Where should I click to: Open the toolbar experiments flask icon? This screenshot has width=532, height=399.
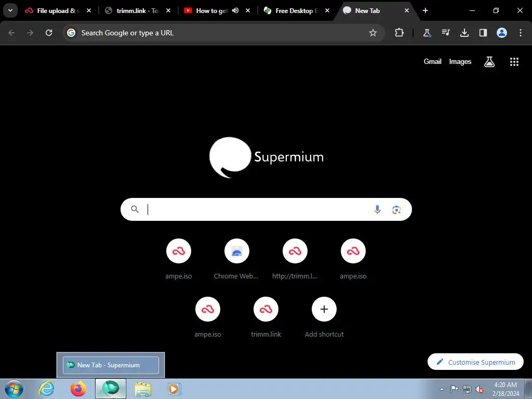point(427,33)
